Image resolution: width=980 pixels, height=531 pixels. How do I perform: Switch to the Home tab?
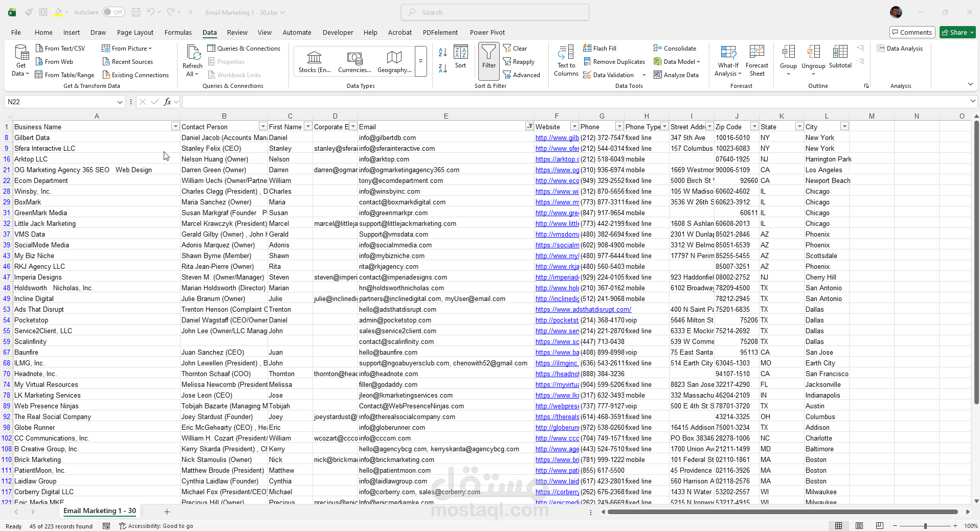43,32
